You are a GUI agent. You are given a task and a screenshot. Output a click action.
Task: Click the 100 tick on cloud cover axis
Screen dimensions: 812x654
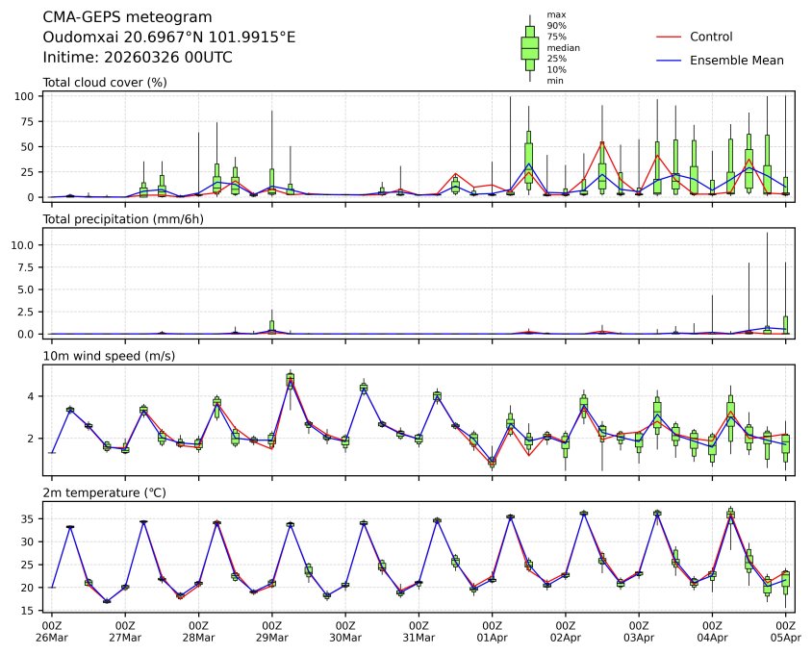click(27, 96)
